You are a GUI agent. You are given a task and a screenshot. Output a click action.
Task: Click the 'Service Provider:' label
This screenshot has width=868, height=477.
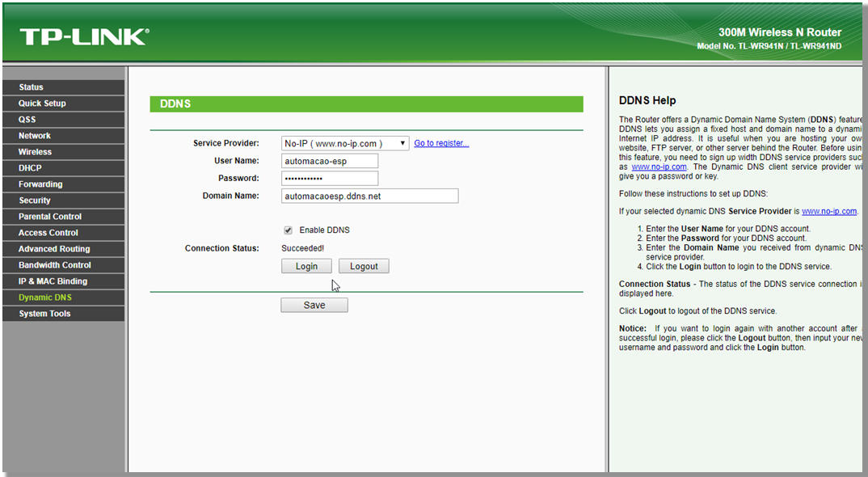point(225,143)
